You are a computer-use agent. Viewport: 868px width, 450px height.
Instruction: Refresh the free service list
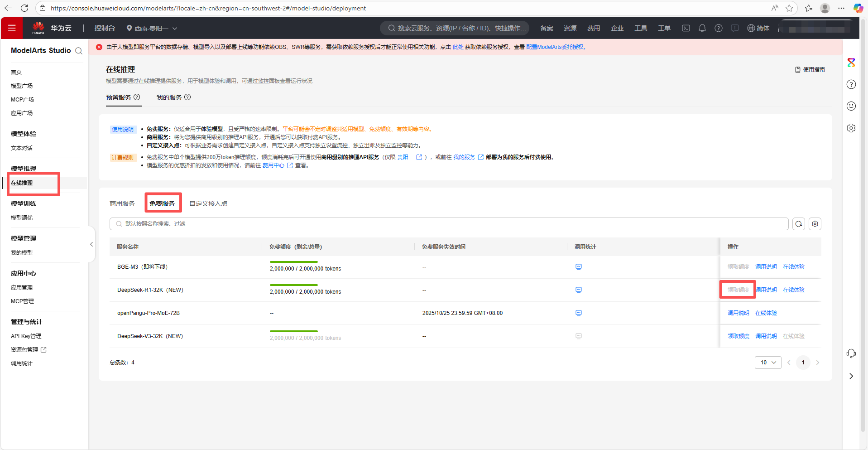(x=799, y=224)
